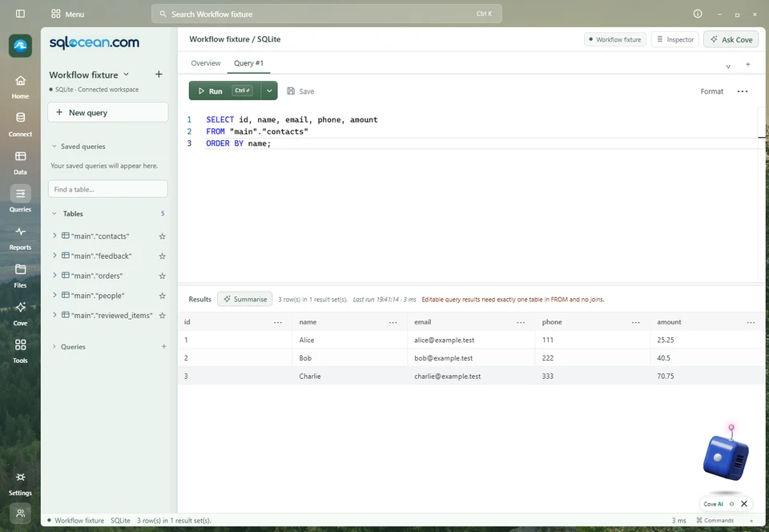Image resolution: width=769 pixels, height=532 pixels.
Task: Summarise the query results
Action: 245,299
